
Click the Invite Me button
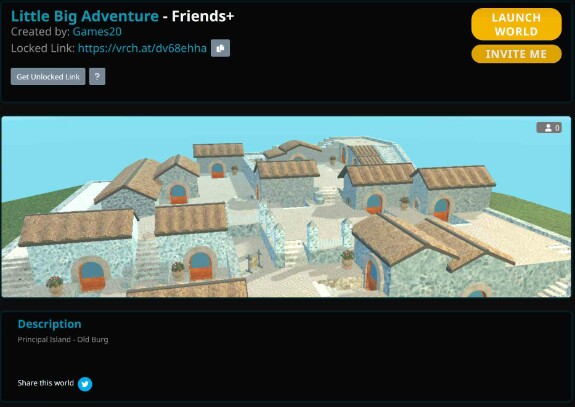[516, 54]
